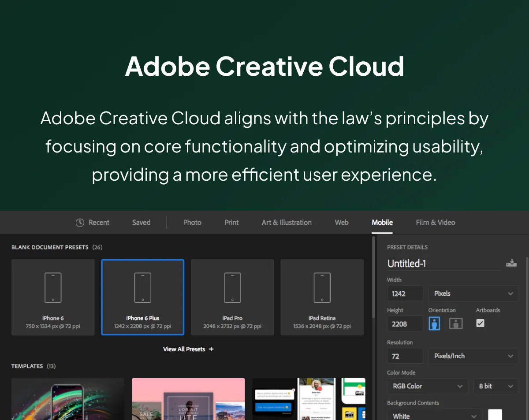Image resolution: width=529 pixels, height=420 pixels.
Task: Click the Orientation label
Action: pyautogui.click(x=442, y=310)
